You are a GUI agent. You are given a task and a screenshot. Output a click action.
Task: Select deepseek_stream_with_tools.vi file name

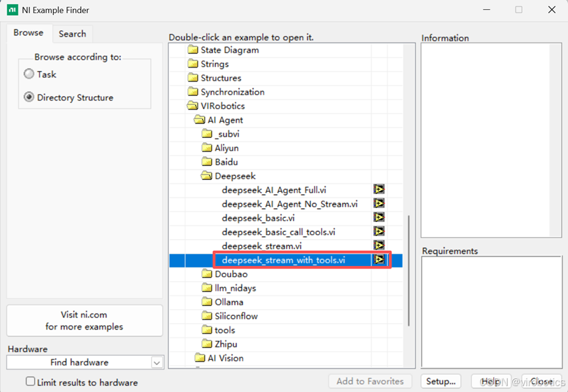(283, 260)
